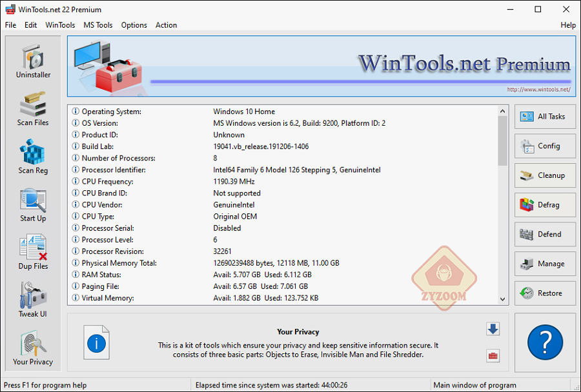Click the blue down arrow icon
Screen dimensions: 581x392
pyautogui.click(x=493, y=329)
